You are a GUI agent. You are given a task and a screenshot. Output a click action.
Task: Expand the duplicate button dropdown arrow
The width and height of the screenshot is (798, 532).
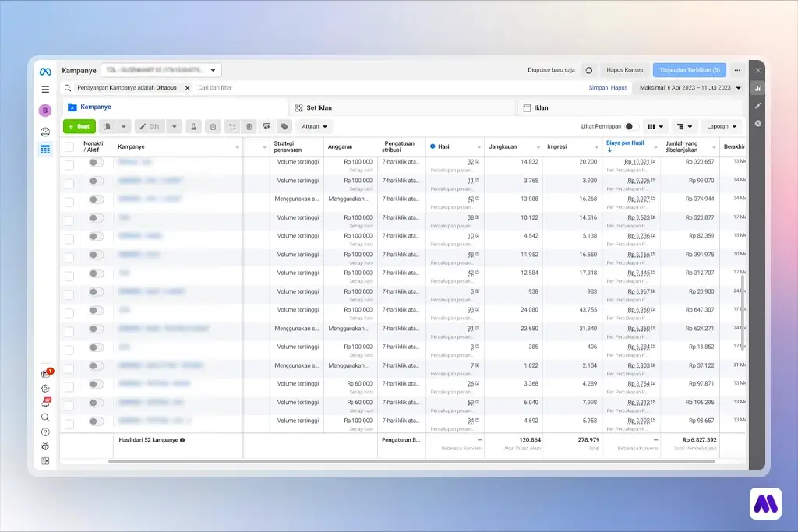[x=123, y=127]
